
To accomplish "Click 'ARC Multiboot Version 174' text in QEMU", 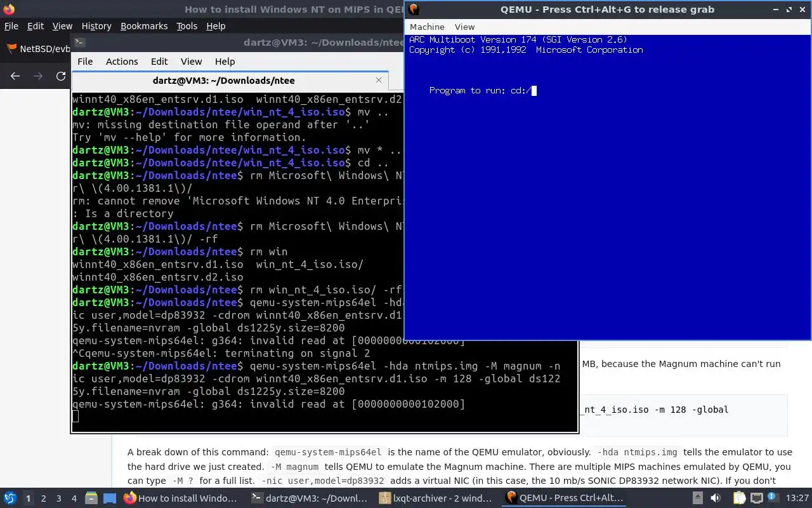I will click(x=473, y=39).
